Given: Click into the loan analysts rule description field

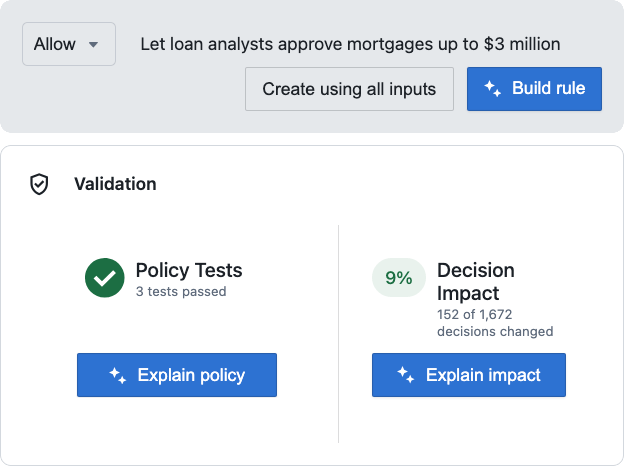Looking at the screenshot, I should pos(350,44).
